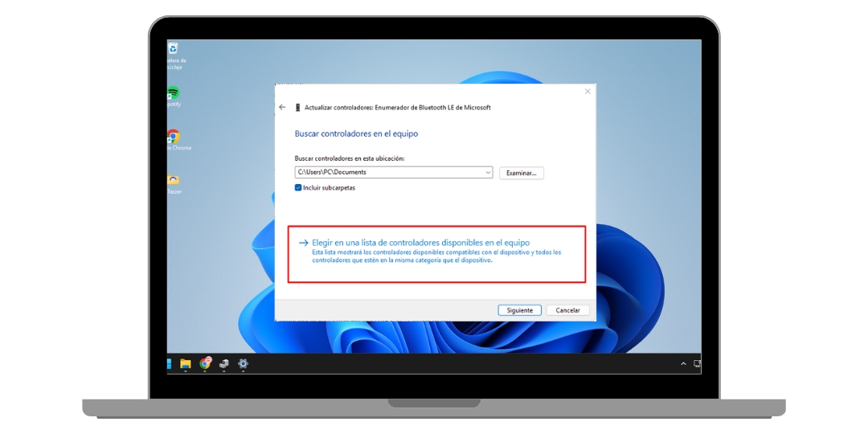Click the Settings gear in the taskbar

(x=243, y=364)
